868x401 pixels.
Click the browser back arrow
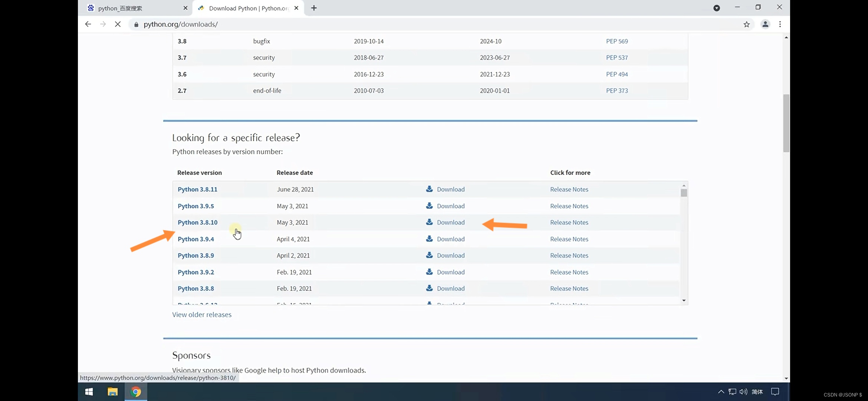[x=88, y=24]
